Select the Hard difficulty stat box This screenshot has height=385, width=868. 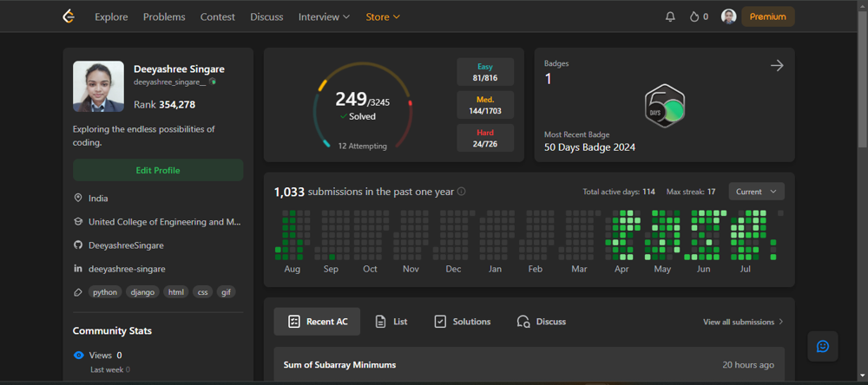pos(485,139)
